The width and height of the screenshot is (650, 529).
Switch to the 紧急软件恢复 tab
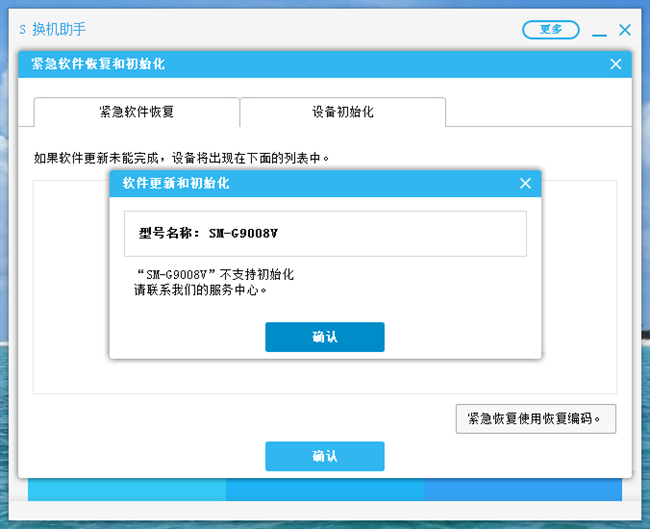point(137,112)
